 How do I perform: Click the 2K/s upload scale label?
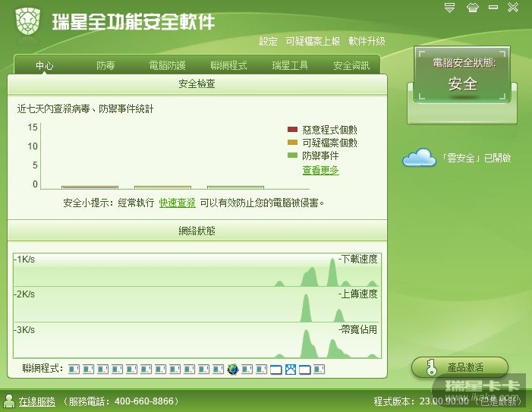coord(24,294)
